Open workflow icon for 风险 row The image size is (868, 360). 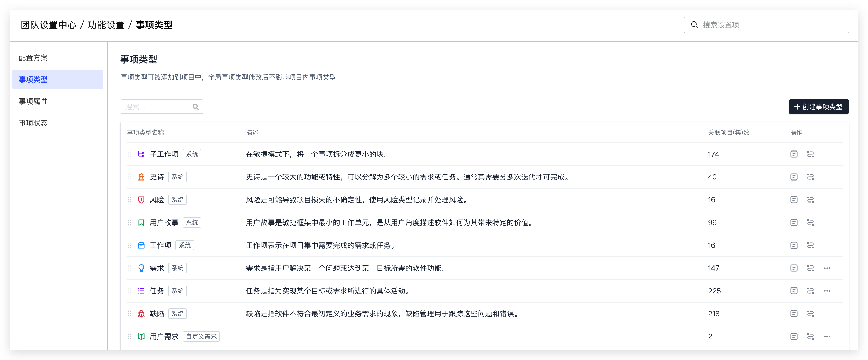(x=810, y=199)
